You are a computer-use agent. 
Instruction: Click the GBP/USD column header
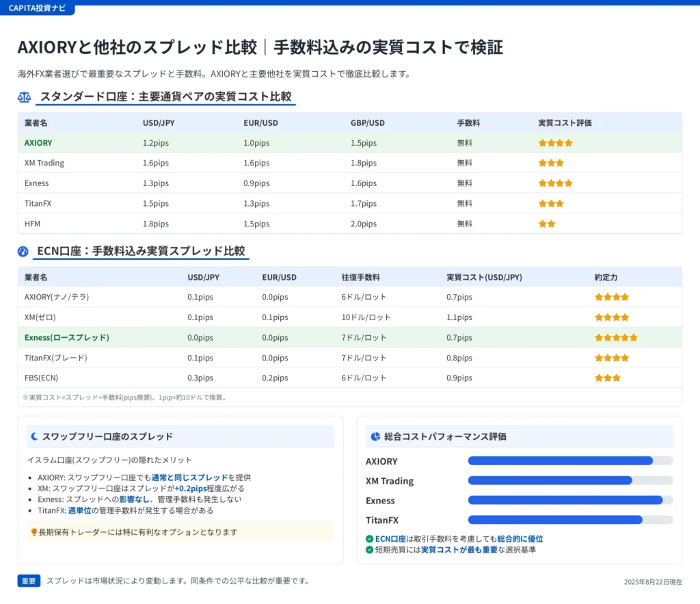[x=367, y=123]
